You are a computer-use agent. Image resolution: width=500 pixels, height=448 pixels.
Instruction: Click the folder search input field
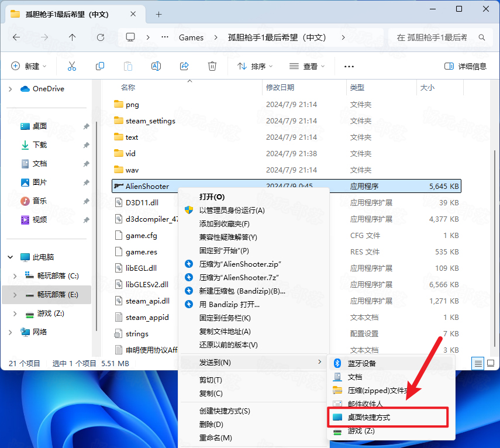click(440, 37)
